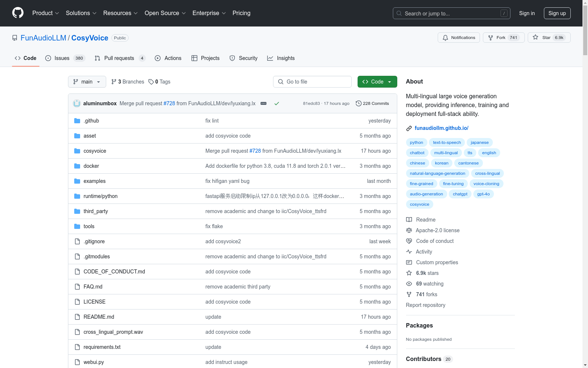Open cross_lingual_prompt.wav file

[x=113, y=332]
